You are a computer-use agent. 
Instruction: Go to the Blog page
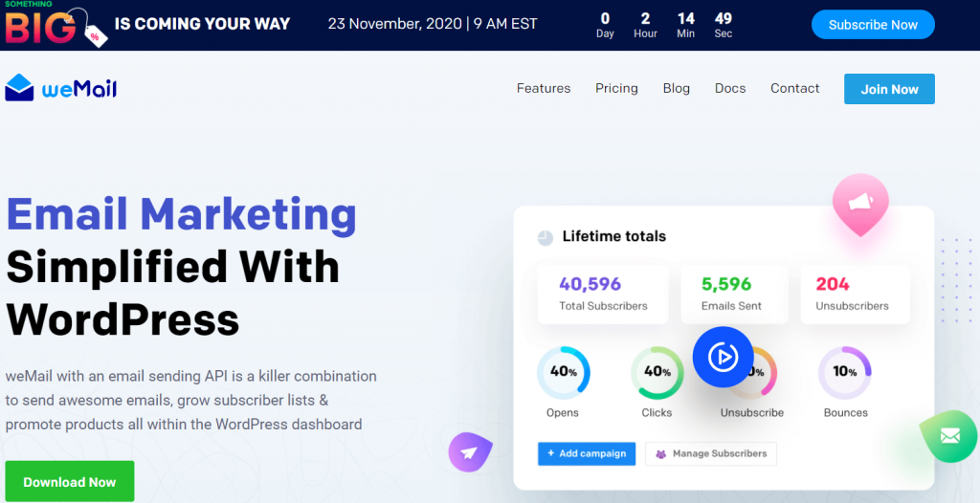677,89
